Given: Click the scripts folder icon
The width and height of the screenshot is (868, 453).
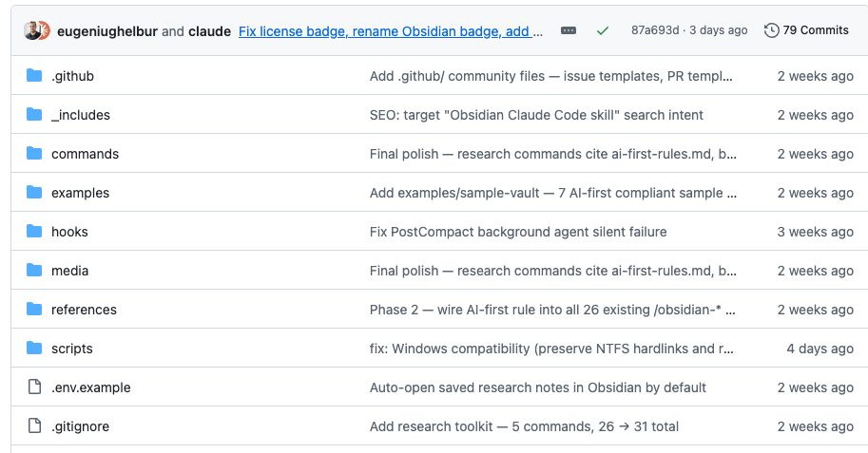Looking at the screenshot, I should [34, 349].
